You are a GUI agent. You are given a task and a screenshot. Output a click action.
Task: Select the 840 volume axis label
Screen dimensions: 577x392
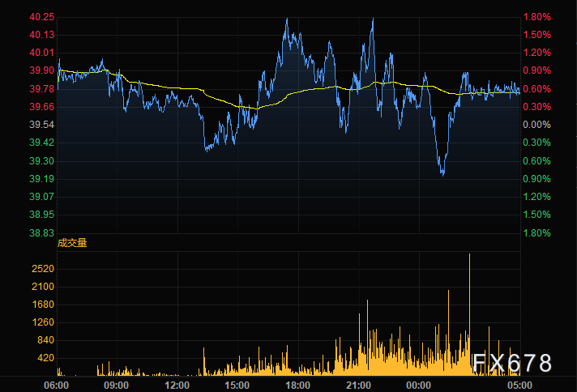45,340
